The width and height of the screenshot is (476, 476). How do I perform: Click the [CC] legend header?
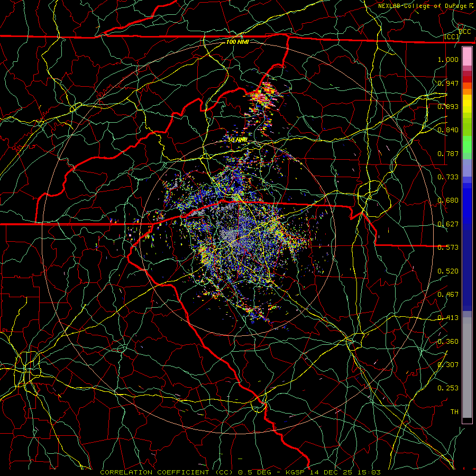click(452, 37)
